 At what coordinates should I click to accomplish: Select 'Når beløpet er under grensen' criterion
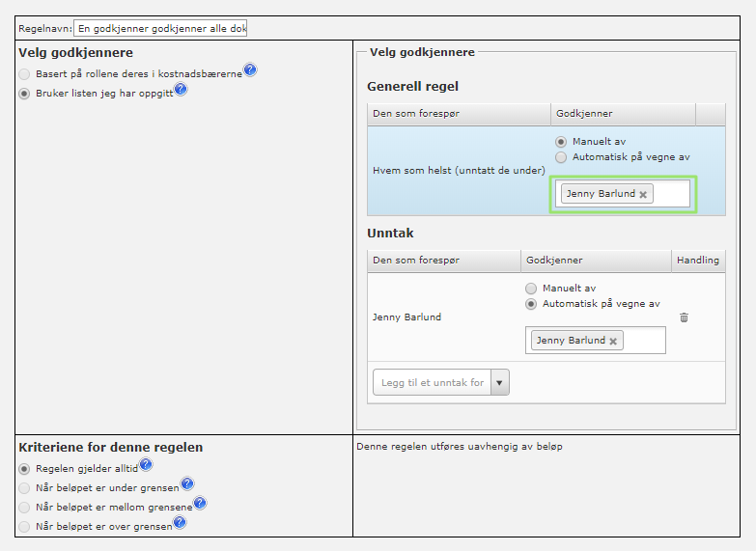pyautogui.click(x=24, y=488)
